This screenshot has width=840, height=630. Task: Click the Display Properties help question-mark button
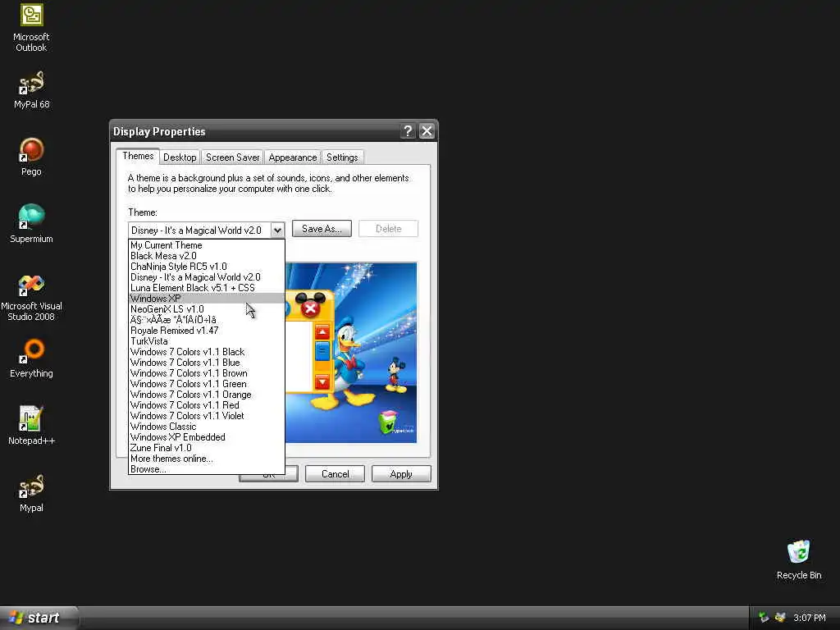pyautogui.click(x=408, y=131)
